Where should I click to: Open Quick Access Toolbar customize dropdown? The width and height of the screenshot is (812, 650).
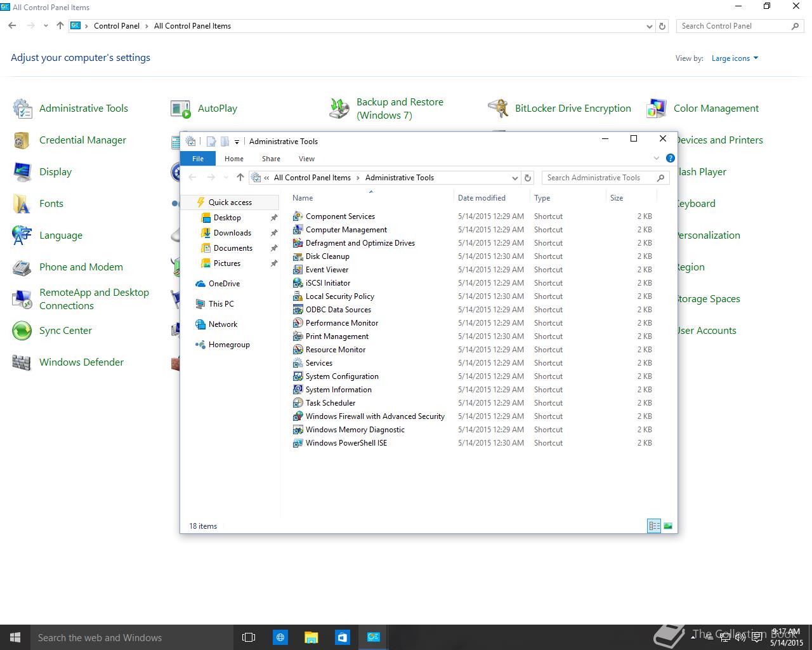point(237,142)
